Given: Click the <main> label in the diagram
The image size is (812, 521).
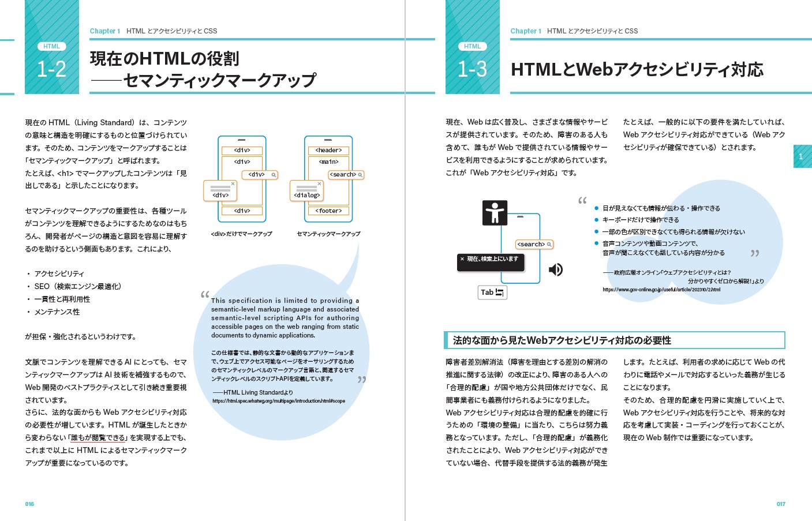Looking at the screenshot, I should [328, 162].
